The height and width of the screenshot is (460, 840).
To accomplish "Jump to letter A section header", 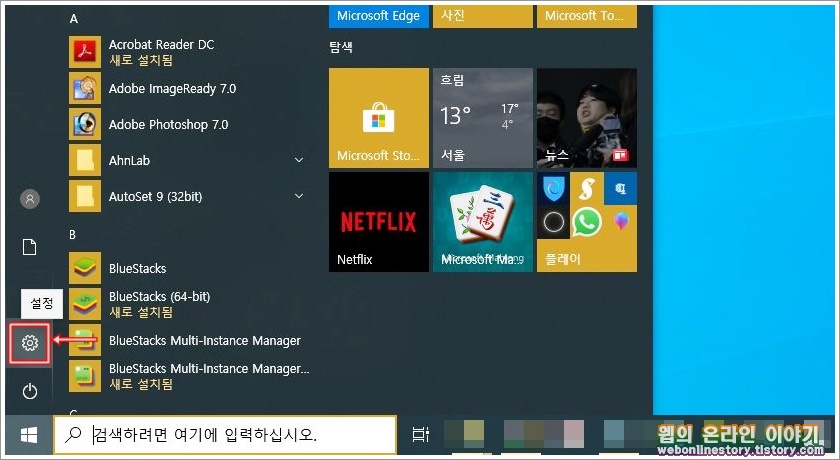I will (x=74, y=19).
